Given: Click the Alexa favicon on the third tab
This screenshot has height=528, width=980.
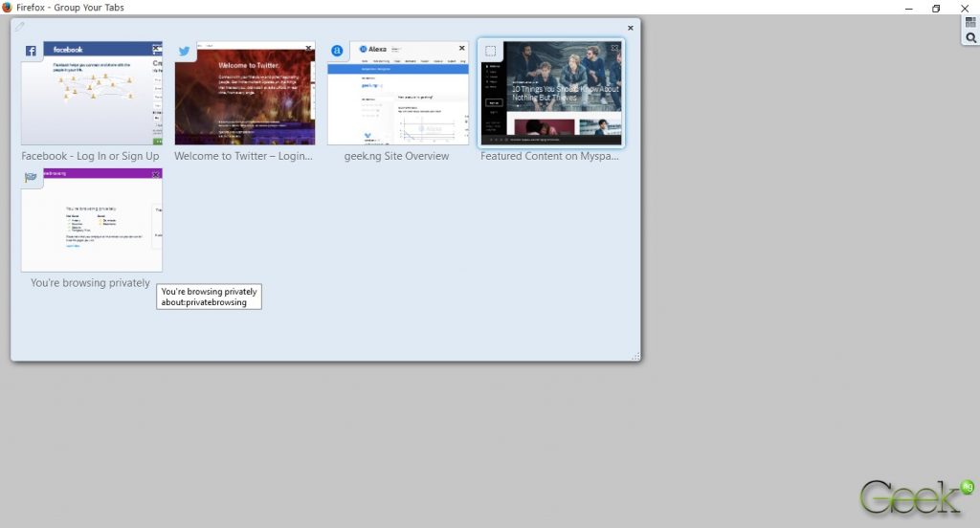Looking at the screenshot, I should pos(337,51).
